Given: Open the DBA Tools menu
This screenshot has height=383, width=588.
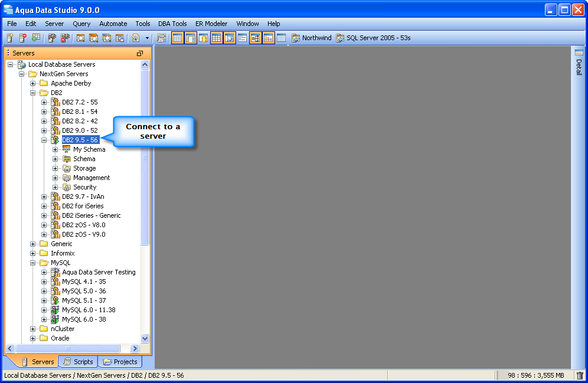Looking at the screenshot, I should tap(172, 24).
